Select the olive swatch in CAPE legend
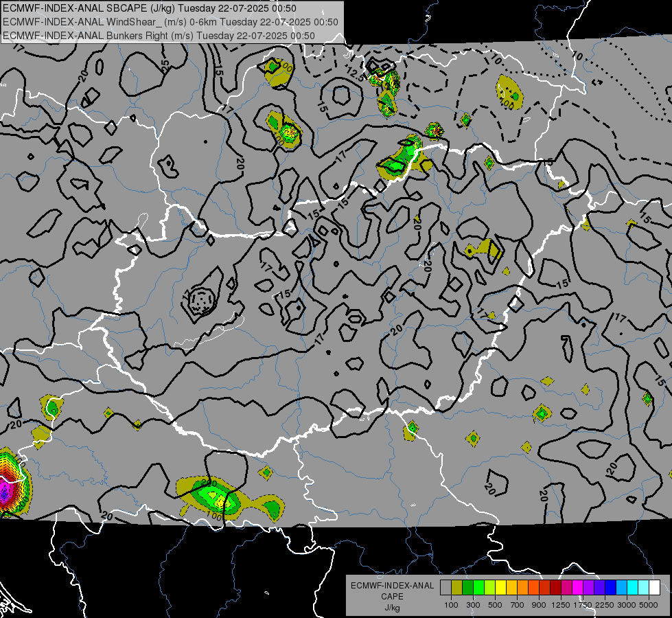The width and height of the screenshot is (672, 618). click(457, 588)
